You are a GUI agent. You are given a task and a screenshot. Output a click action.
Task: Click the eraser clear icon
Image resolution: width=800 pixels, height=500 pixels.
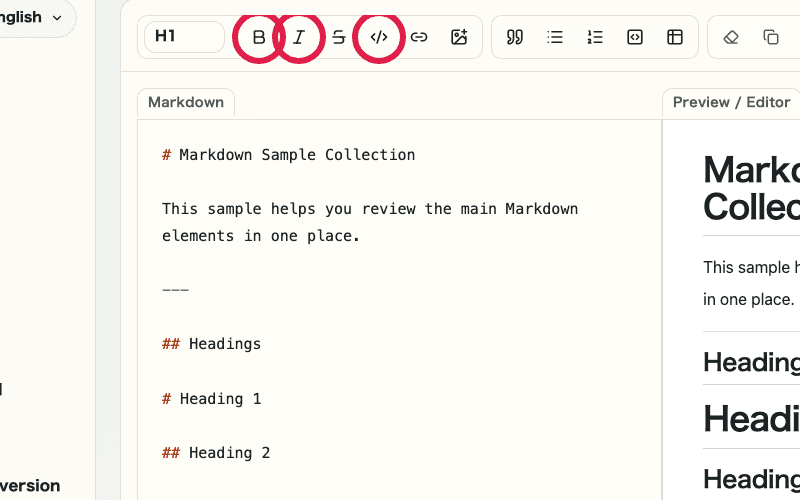coord(731,37)
